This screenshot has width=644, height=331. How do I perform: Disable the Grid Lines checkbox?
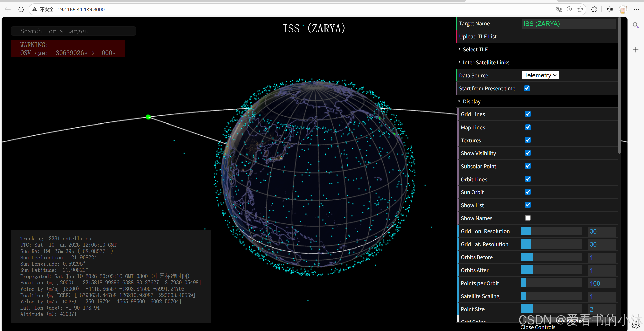click(x=528, y=114)
